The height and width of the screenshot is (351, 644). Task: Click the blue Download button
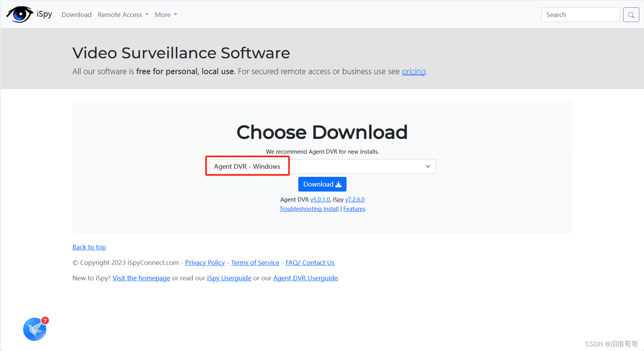(322, 184)
